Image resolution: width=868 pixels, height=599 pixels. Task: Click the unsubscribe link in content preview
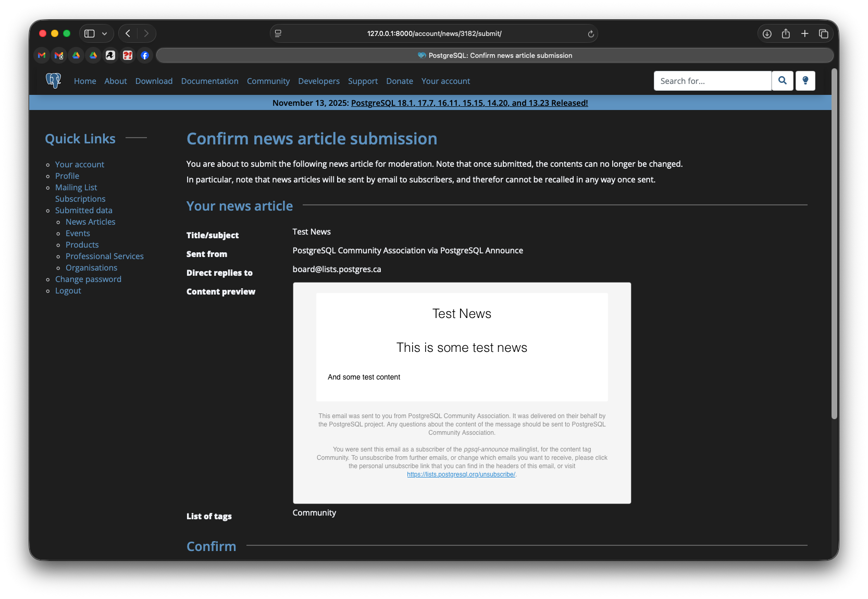[x=461, y=474]
